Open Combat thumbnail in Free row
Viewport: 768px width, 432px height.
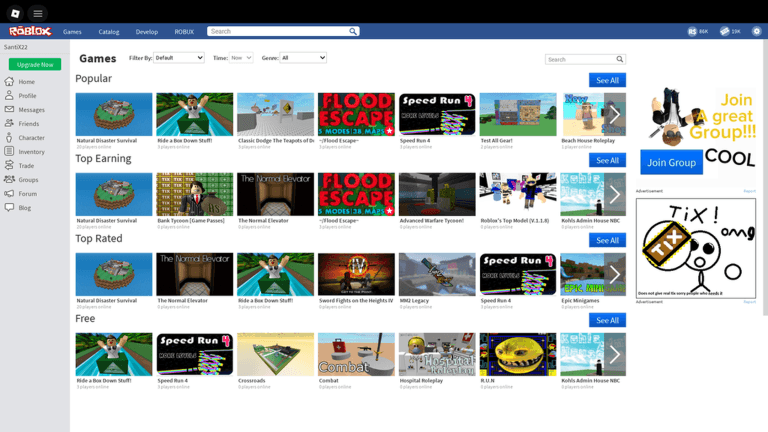(x=356, y=354)
